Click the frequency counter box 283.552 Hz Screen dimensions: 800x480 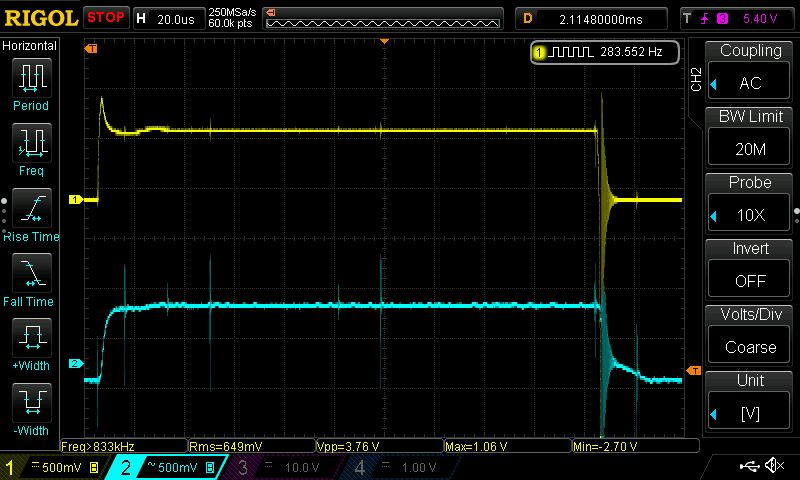605,52
